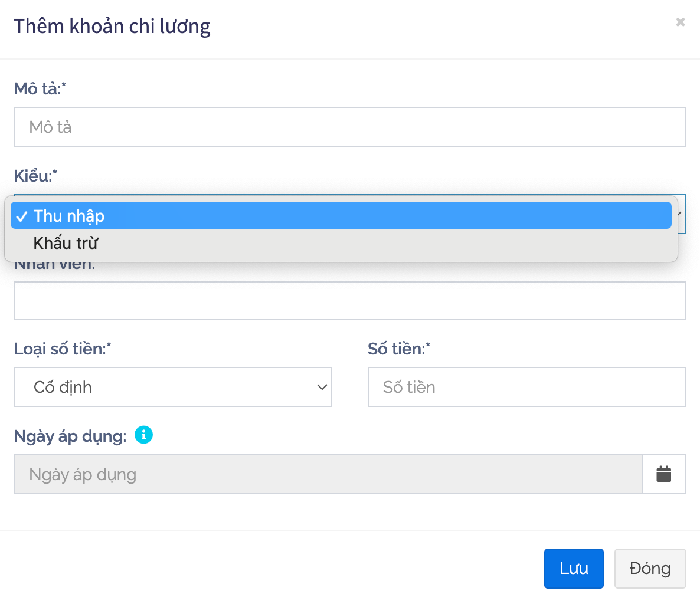This screenshot has width=700, height=604.
Task: Open the Cố định amount type dropdown
Action: [172, 387]
